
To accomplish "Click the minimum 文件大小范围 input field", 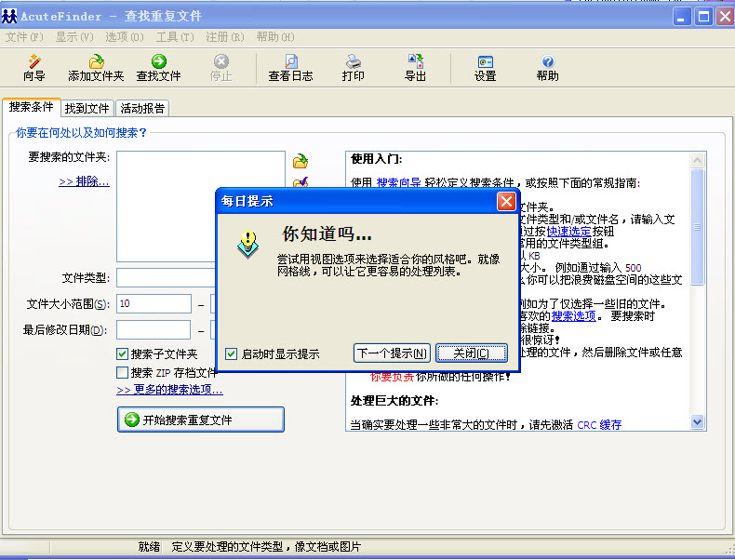I will tap(153, 304).
